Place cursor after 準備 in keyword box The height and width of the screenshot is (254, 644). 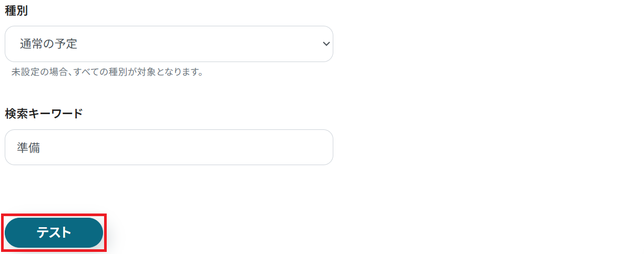tap(42, 148)
